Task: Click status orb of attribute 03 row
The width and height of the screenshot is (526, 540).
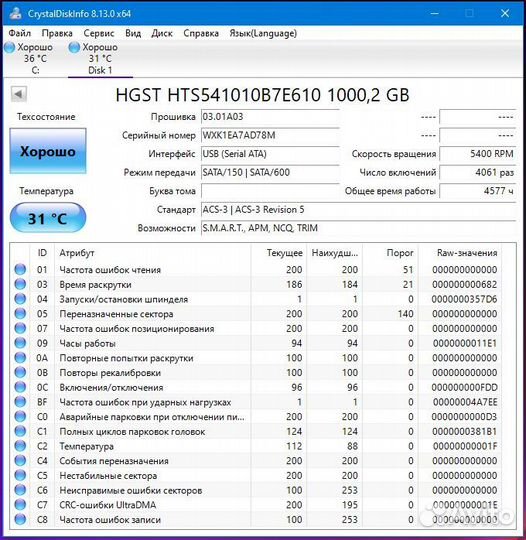Action: coord(20,284)
